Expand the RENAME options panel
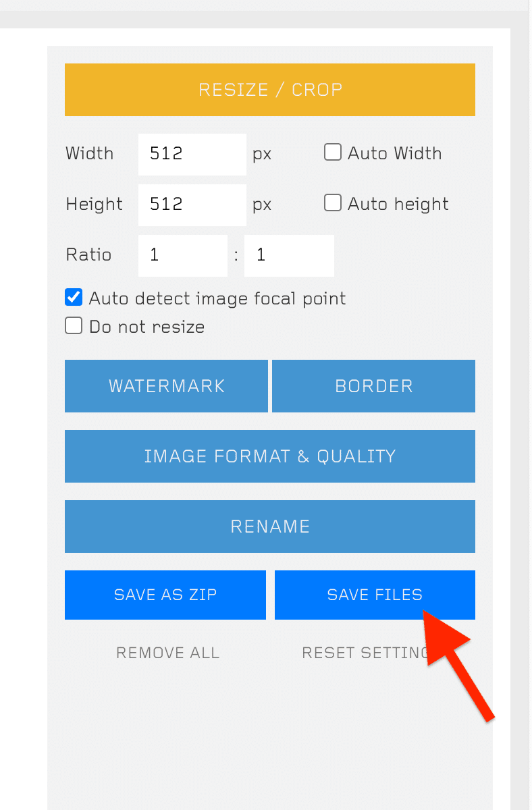Image resolution: width=532 pixels, height=810 pixels. click(x=270, y=526)
